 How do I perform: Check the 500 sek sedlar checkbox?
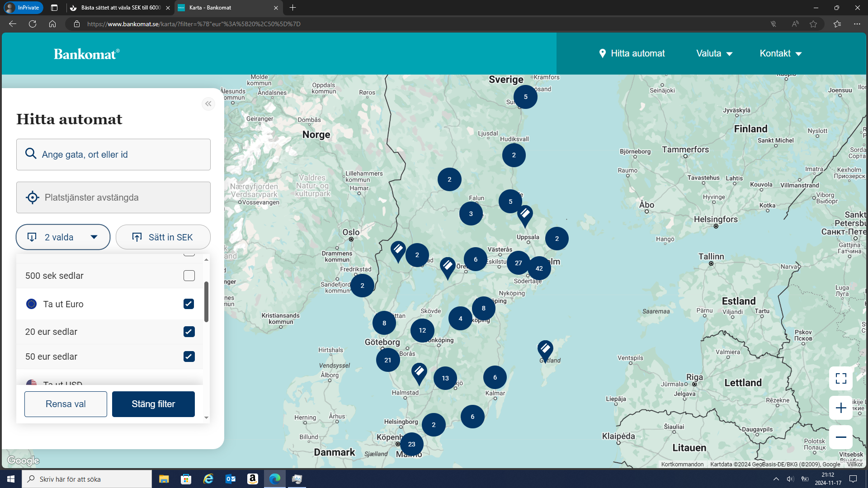click(189, 276)
